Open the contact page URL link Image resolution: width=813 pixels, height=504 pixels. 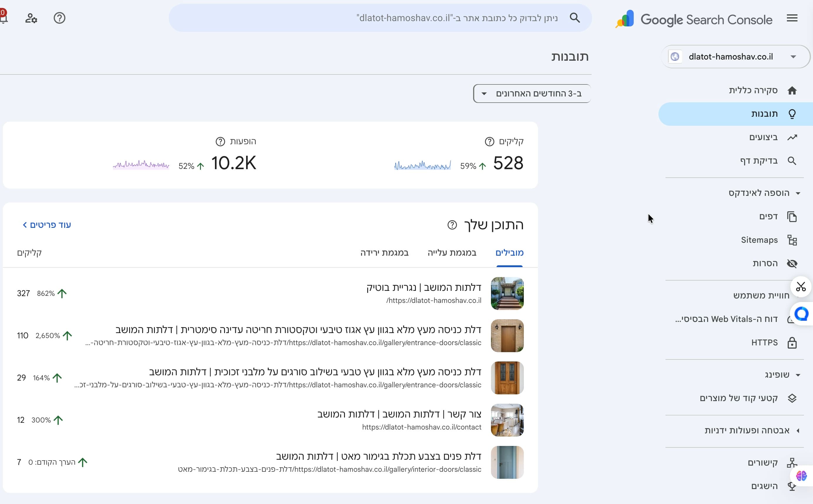pos(421,427)
